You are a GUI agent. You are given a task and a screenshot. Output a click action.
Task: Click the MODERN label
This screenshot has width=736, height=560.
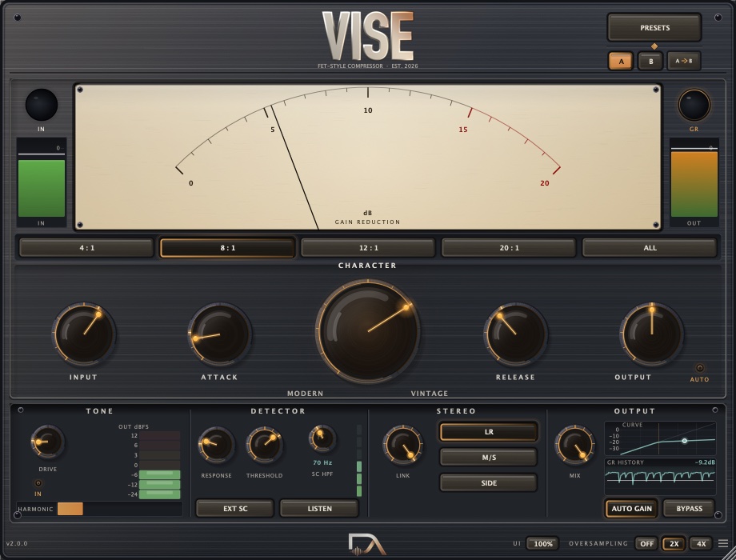(x=305, y=394)
